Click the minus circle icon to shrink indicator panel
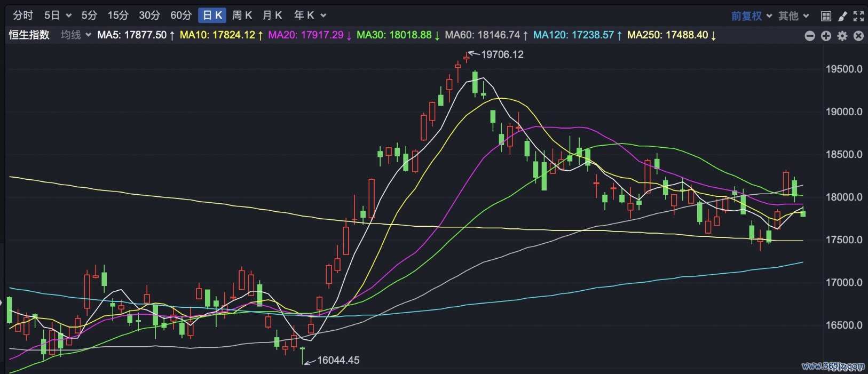This screenshot has width=868, height=374. point(810,36)
